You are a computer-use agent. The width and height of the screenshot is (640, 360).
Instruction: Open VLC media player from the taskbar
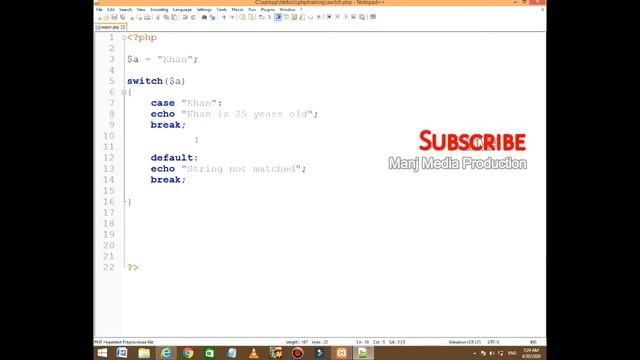(253, 353)
